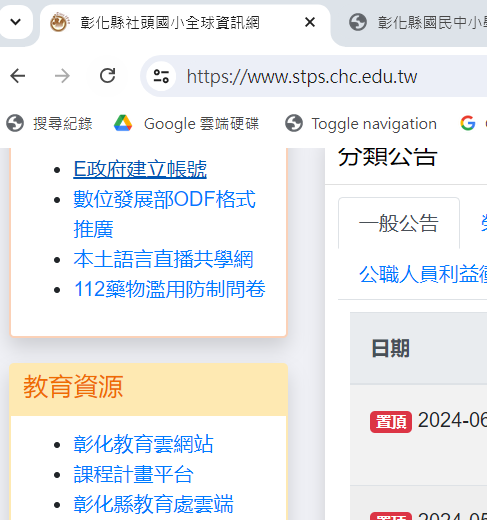Click the browser back arrow
The width and height of the screenshot is (487, 520).
[18, 76]
